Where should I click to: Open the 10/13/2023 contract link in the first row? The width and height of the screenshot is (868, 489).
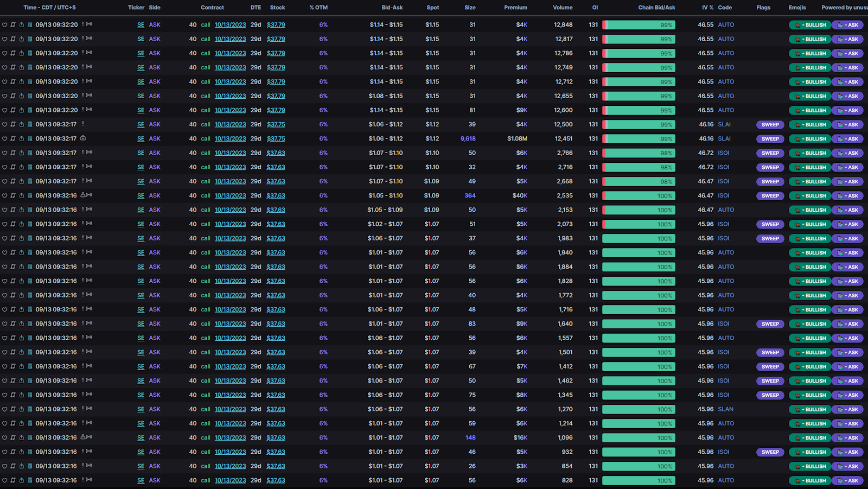click(230, 24)
